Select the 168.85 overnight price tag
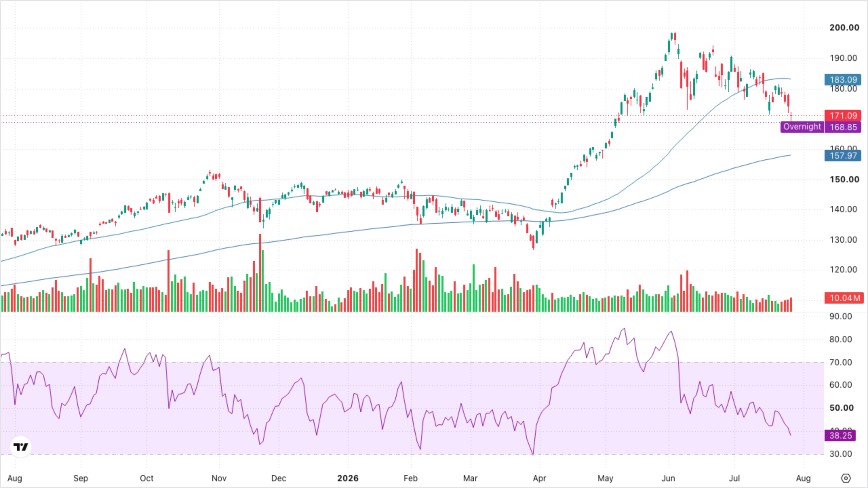 click(x=843, y=127)
